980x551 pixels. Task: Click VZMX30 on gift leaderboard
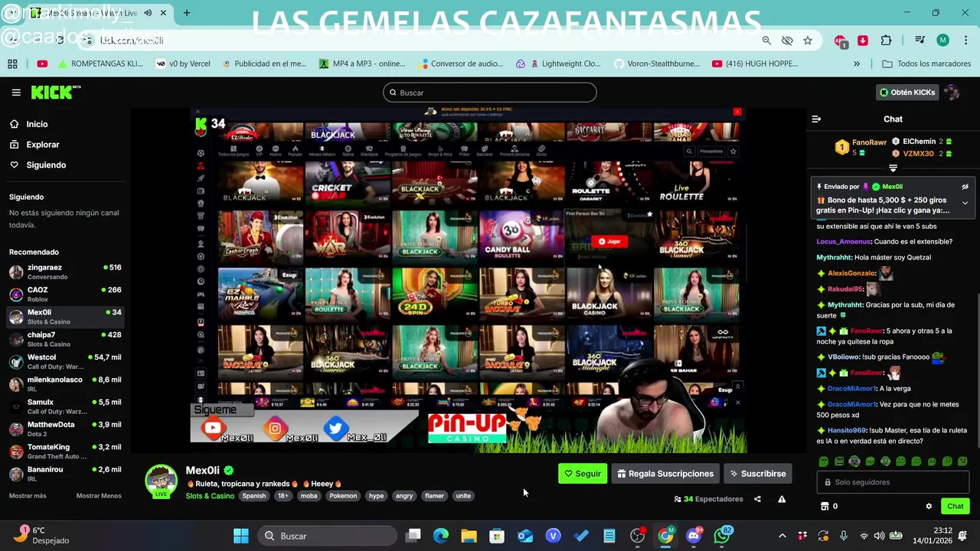tap(918, 154)
